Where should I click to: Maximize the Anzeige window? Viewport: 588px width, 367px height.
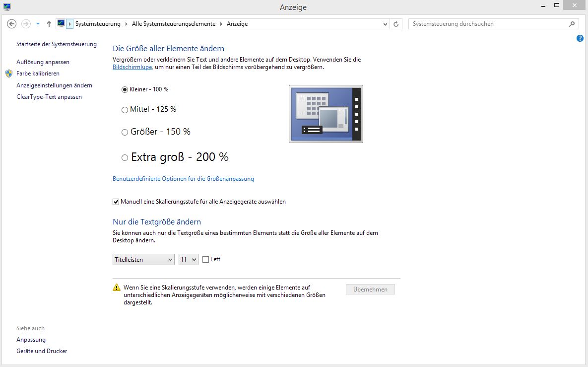tap(557, 5)
